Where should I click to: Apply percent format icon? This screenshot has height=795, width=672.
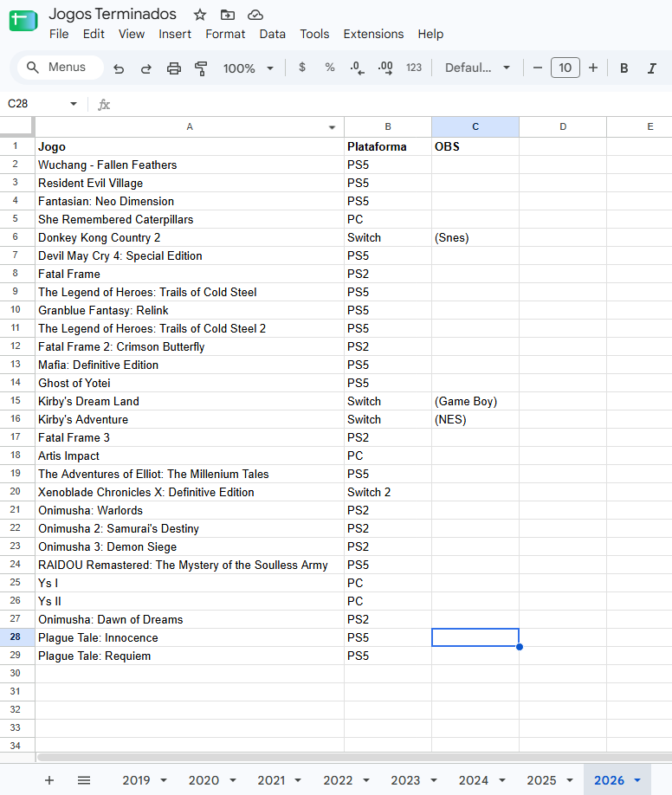point(330,68)
